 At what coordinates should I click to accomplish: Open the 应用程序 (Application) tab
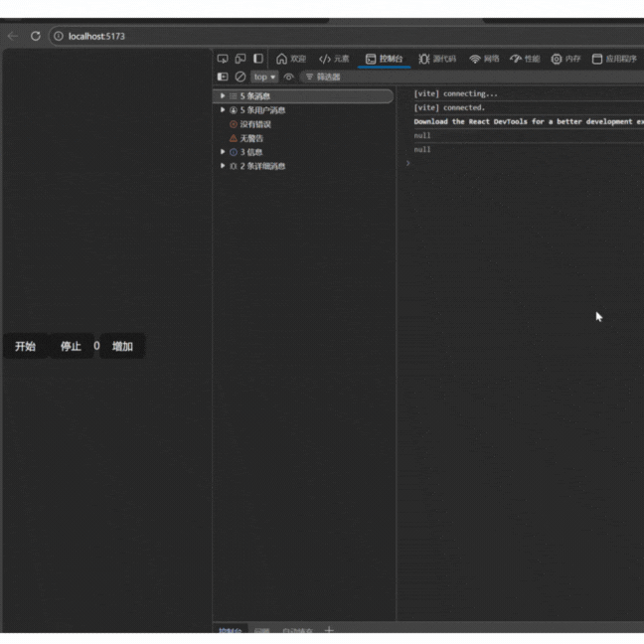coord(614,59)
